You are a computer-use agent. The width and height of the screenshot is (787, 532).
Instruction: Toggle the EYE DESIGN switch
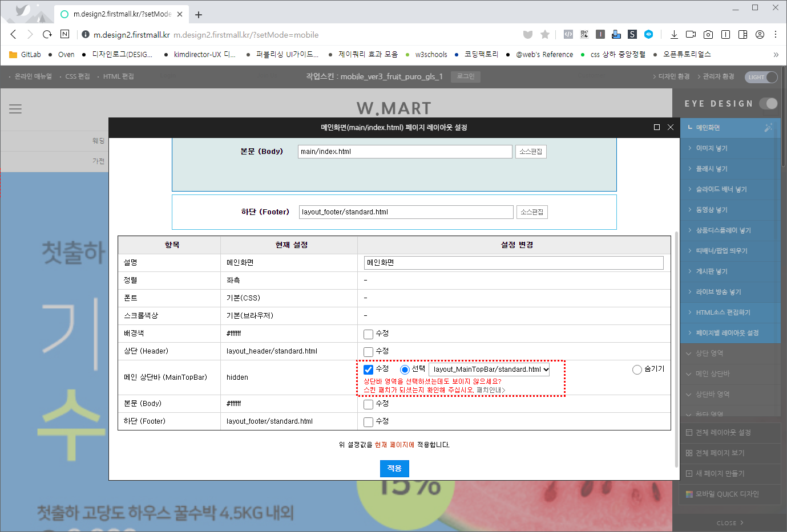[769, 103]
